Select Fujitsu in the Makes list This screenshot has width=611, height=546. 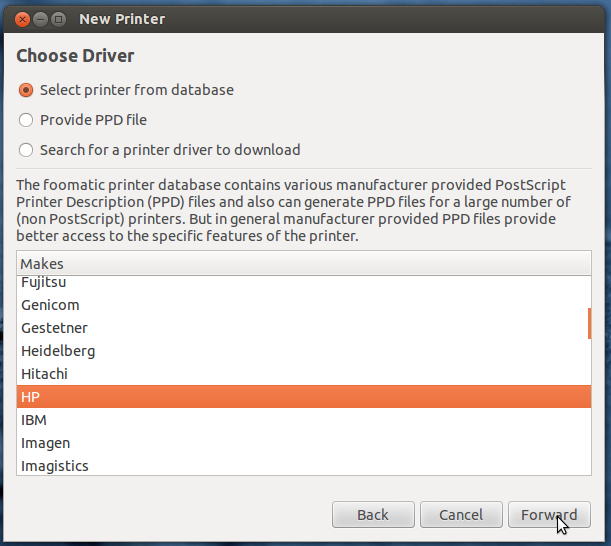click(304, 282)
